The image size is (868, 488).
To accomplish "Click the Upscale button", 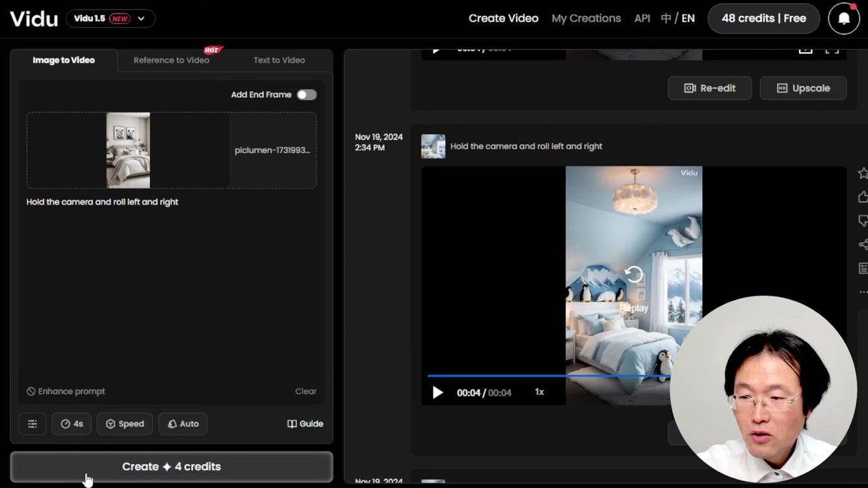I will tap(803, 88).
